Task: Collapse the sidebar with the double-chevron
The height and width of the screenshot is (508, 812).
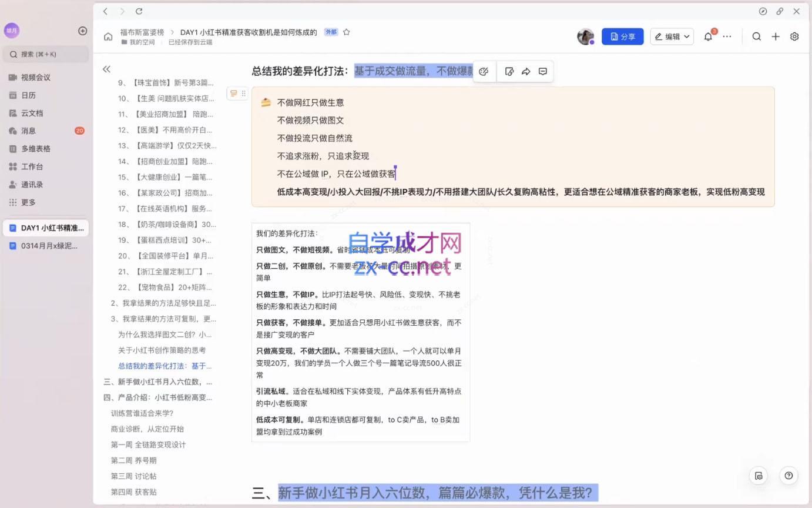Action: [106, 69]
